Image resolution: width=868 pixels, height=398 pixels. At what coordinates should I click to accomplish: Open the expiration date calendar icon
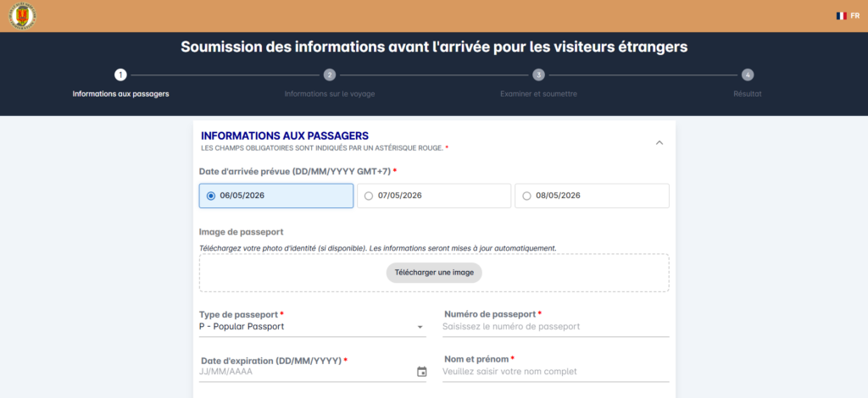[x=422, y=372]
